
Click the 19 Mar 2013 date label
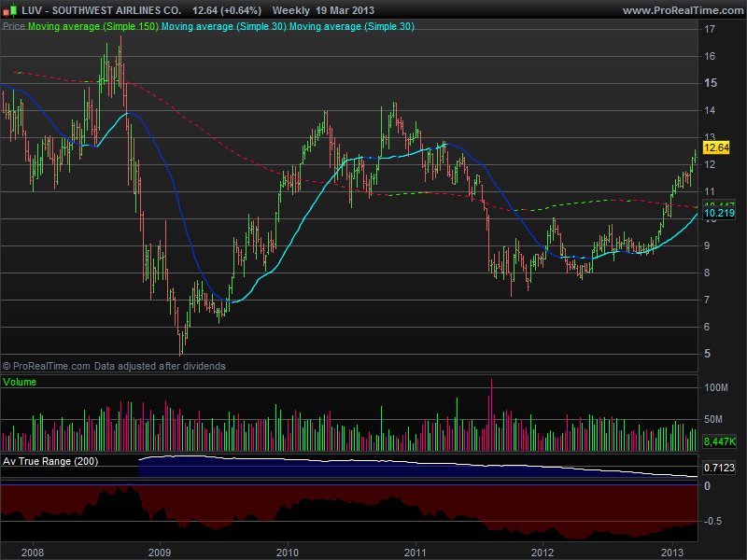pyautogui.click(x=346, y=10)
